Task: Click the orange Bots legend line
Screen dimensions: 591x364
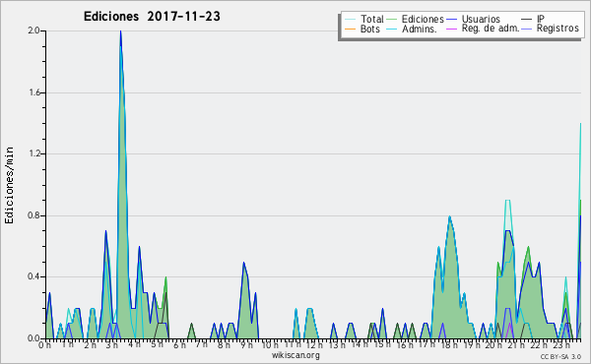Action: 350,29
